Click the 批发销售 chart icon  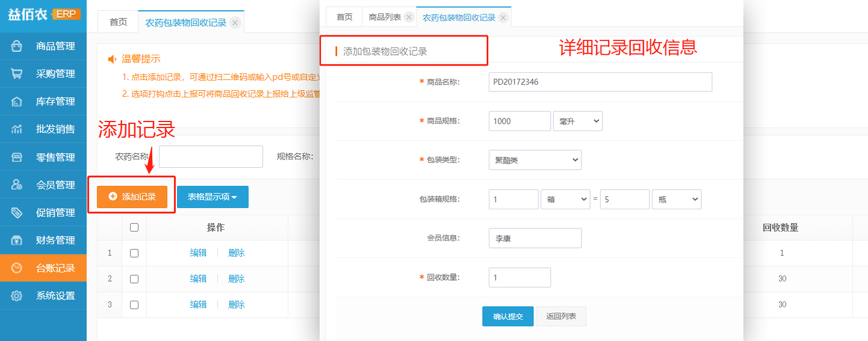point(17,129)
